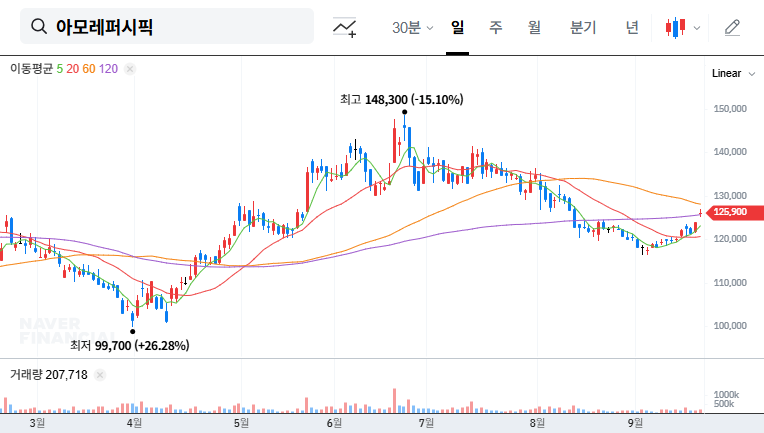Click the 100,000 price axis label

click(x=730, y=326)
